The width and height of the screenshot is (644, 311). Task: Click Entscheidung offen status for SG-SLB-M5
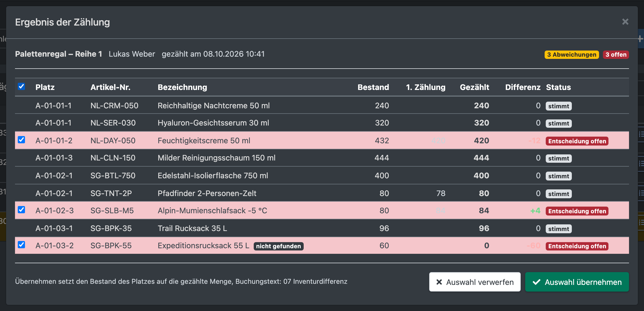[577, 211]
